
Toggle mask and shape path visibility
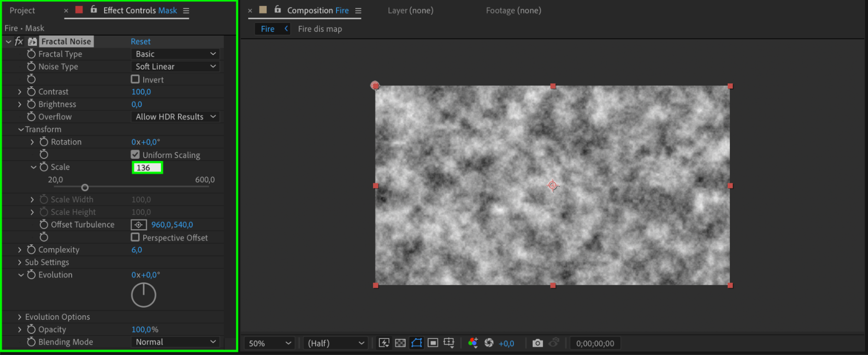point(416,343)
